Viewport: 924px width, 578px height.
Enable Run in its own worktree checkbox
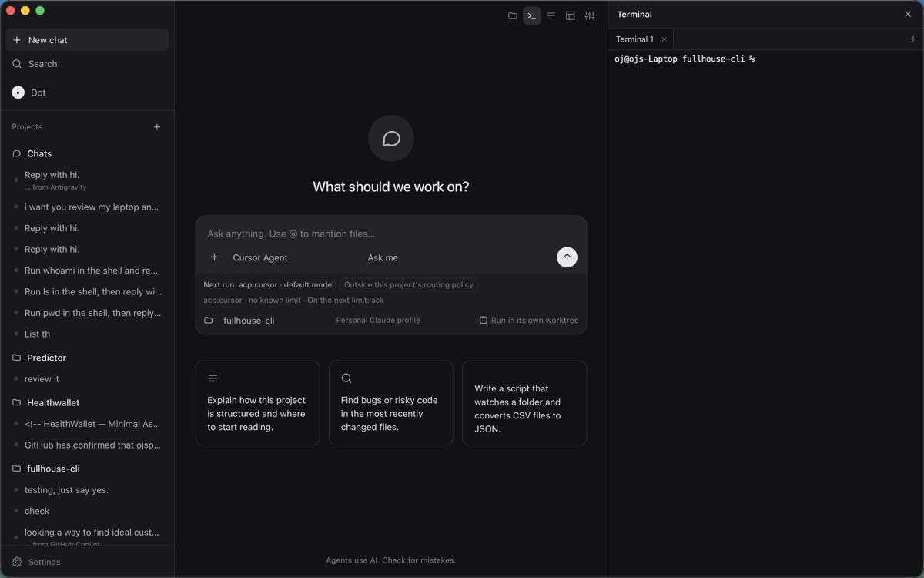484,320
